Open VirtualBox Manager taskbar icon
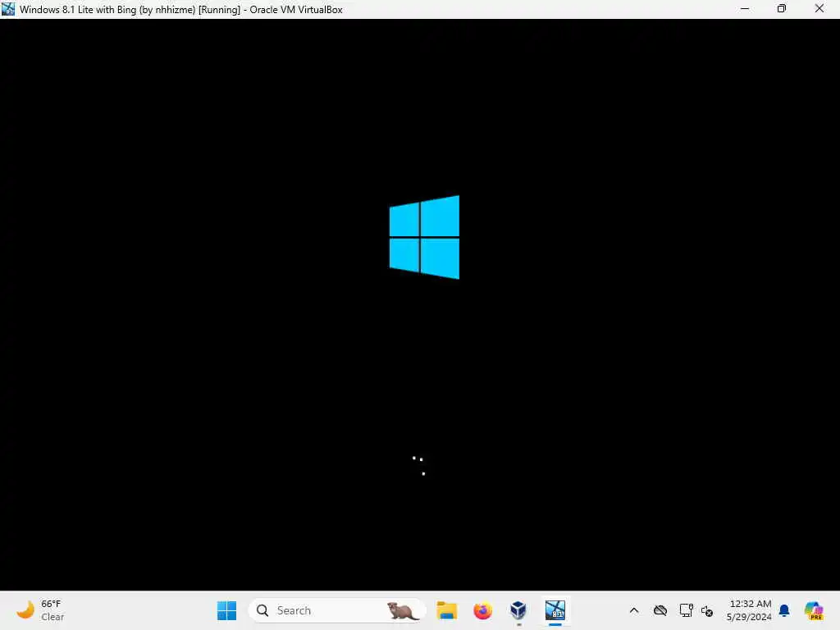The image size is (840, 630). click(x=518, y=610)
